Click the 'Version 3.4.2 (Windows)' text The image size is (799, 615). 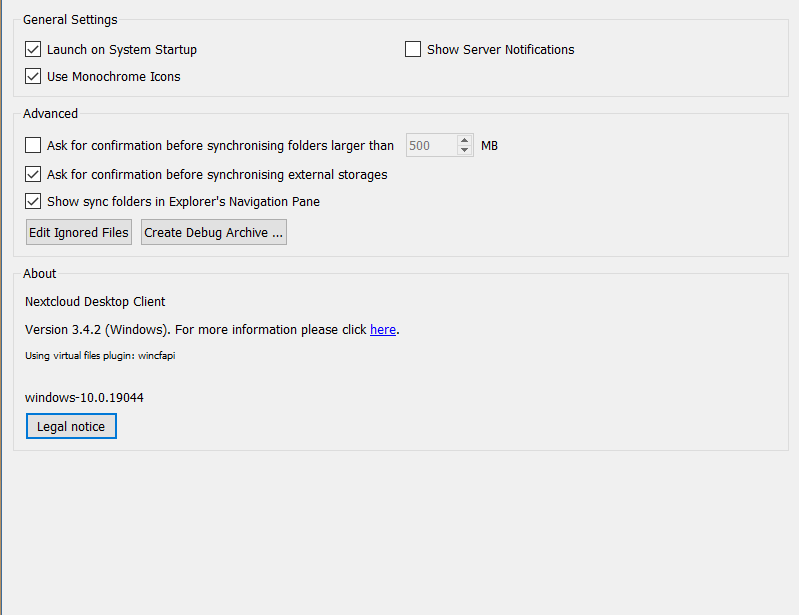click(x=96, y=330)
